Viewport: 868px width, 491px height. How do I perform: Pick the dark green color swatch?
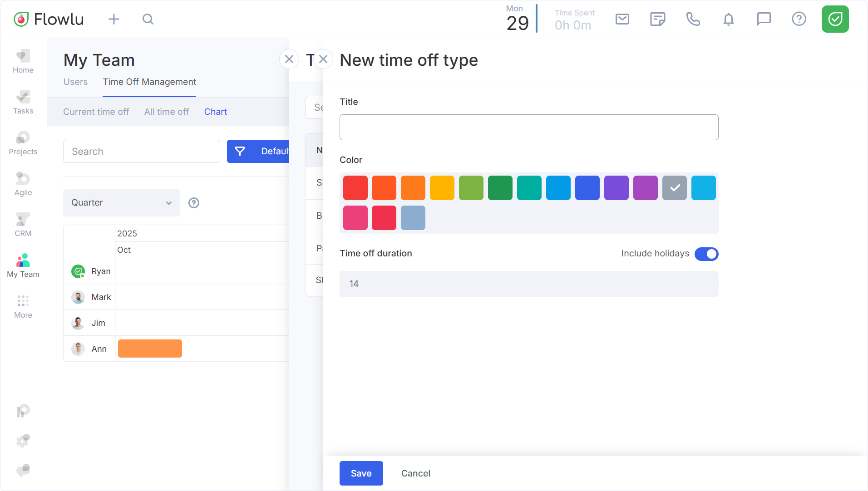500,188
